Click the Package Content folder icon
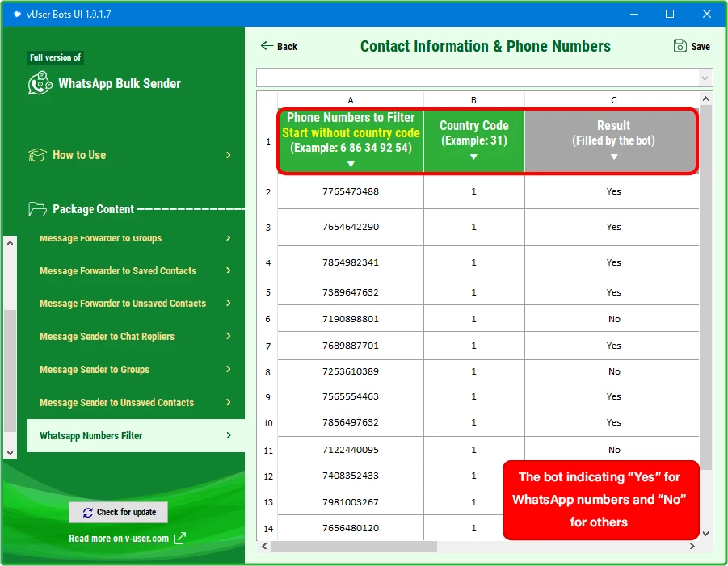The height and width of the screenshot is (566, 728). pyautogui.click(x=37, y=209)
